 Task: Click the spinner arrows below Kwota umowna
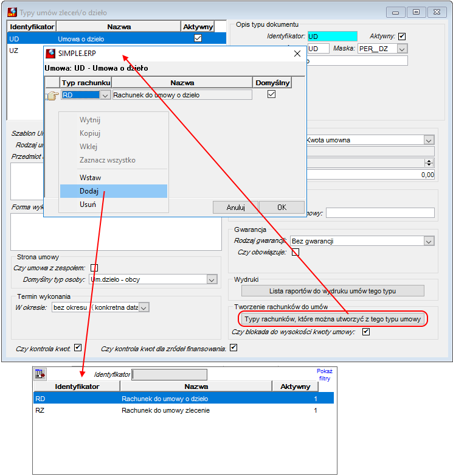coord(429,163)
